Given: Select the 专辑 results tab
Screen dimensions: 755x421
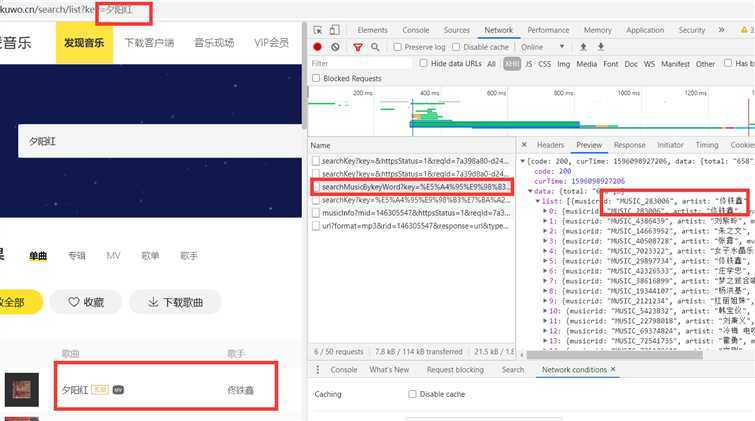Looking at the screenshot, I should (77, 256).
